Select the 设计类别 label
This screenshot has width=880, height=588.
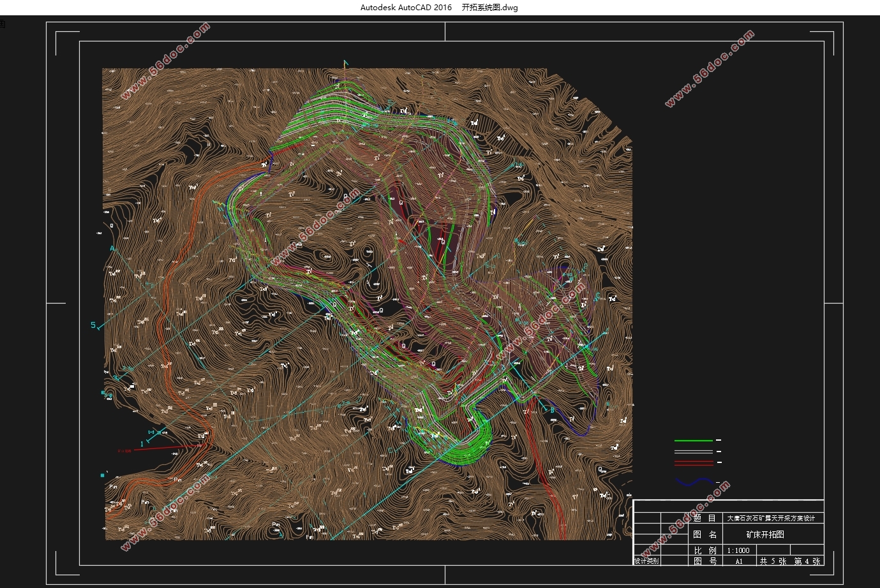pos(646,561)
